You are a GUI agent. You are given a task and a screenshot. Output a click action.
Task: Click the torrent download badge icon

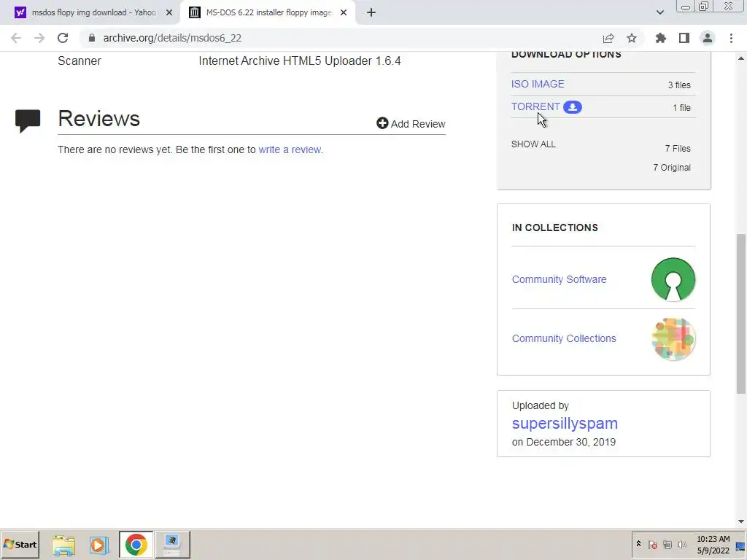(573, 107)
